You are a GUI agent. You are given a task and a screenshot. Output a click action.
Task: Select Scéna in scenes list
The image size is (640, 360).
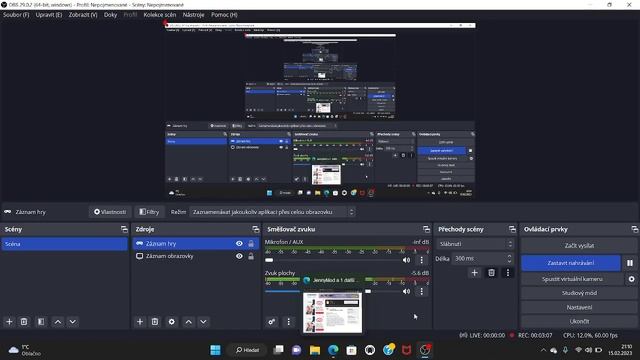click(64, 244)
